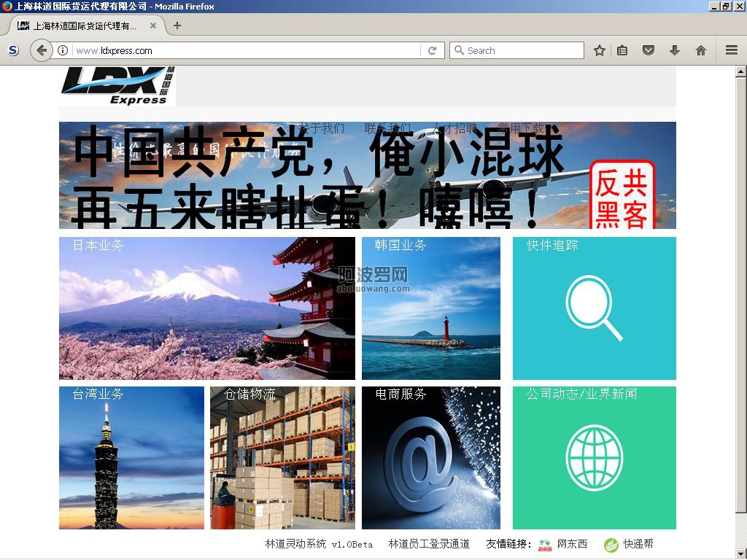Image resolution: width=747 pixels, height=560 pixels.
Task: Bookmark this page with the star icon
Action: [599, 50]
